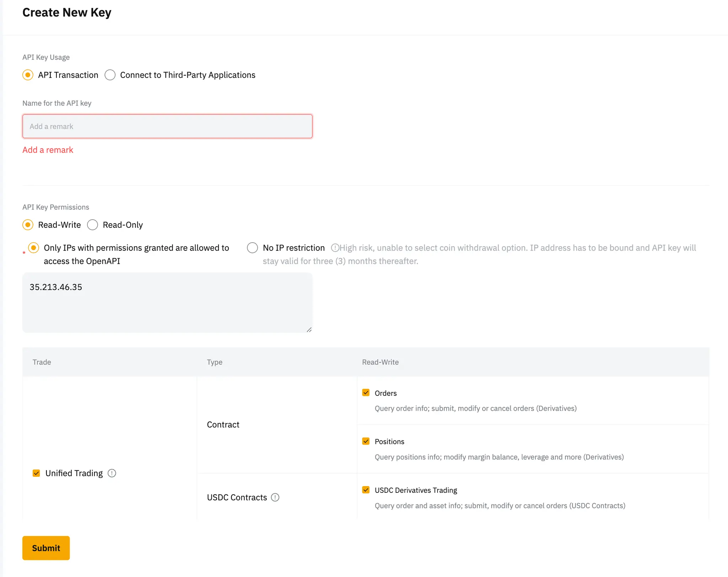Uncheck USDC Derivatives Trading checkbox
The width and height of the screenshot is (728, 577).
tap(366, 490)
